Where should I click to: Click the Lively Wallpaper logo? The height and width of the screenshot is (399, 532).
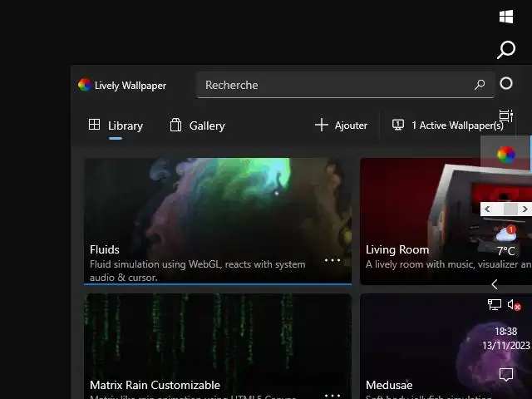pos(84,85)
